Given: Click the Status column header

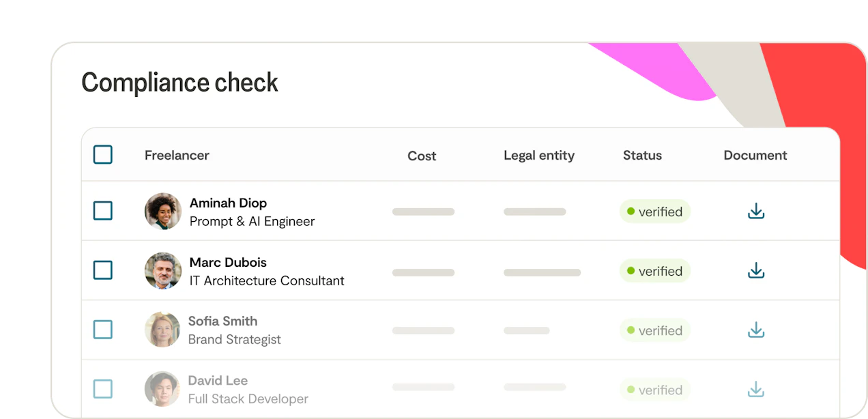Looking at the screenshot, I should pyautogui.click(x=642, y=156).
